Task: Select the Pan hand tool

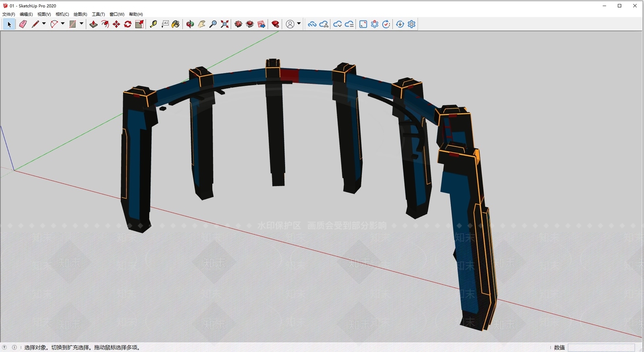Action: pyautogui.click(x=202, y=24)
